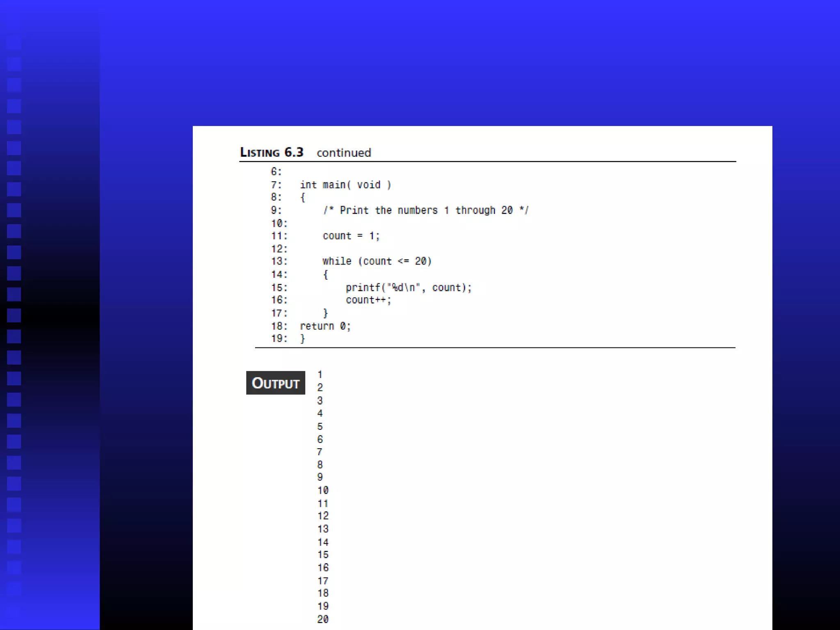Click output number 15
840x630 pixels.
coord(323,555)
